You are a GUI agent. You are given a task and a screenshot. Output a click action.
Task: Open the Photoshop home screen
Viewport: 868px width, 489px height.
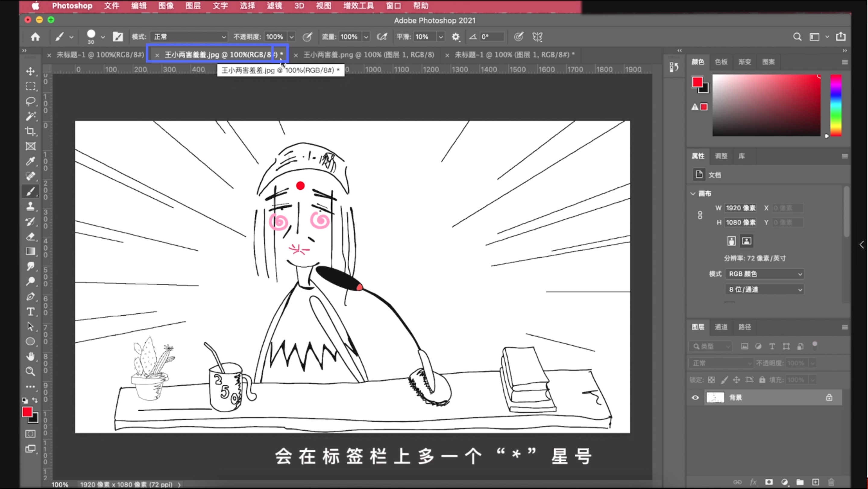tap(35, 37)
